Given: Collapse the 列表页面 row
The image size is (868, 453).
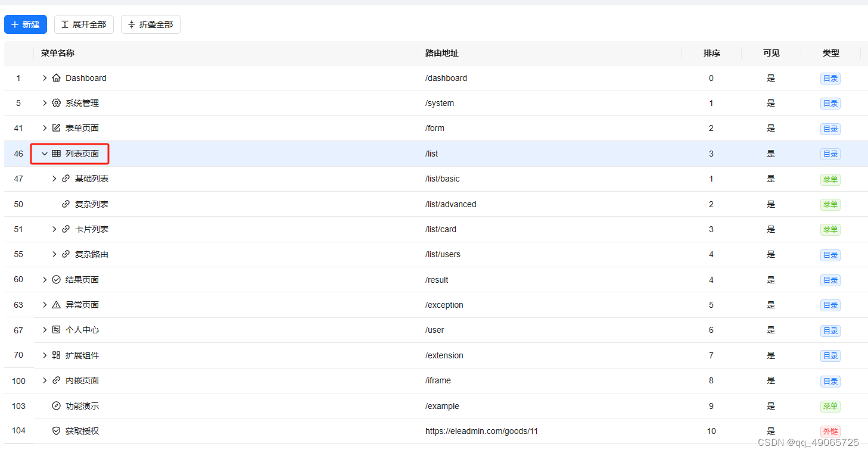Looking at the screenshot, I should tap(45, 154).
